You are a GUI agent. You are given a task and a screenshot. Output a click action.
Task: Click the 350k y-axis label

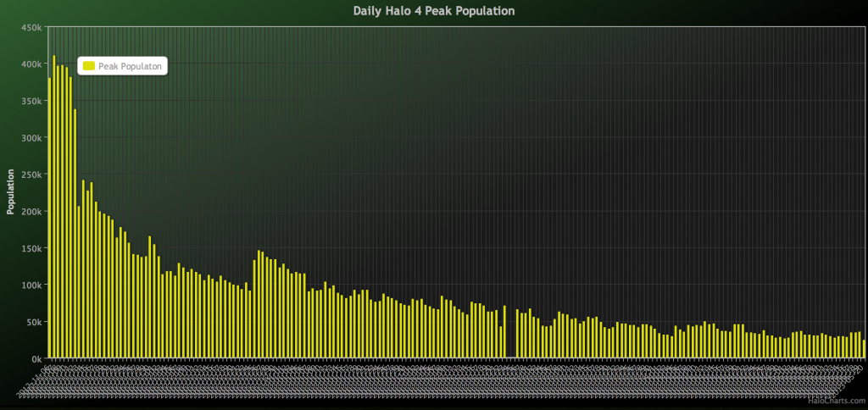click(31, 101)
